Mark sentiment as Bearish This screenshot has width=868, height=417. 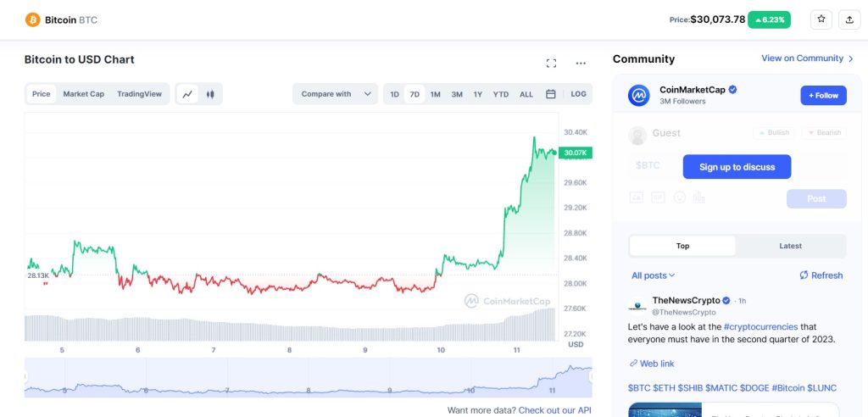824,132
